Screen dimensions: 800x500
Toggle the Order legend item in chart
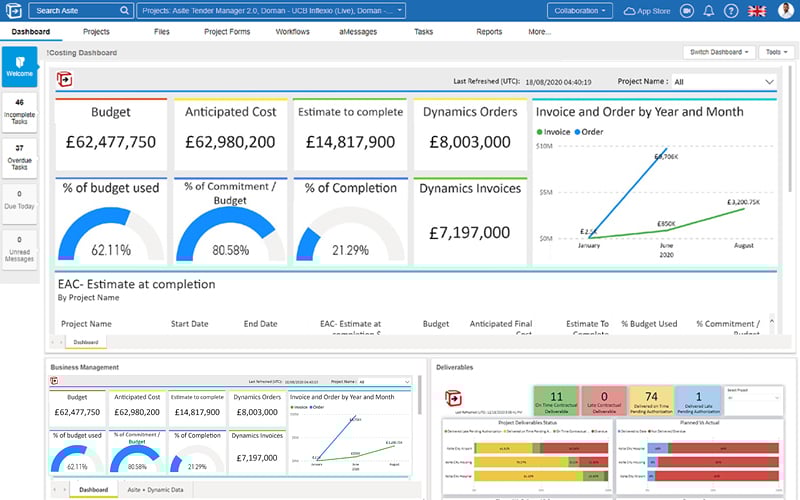pos(589,132)
